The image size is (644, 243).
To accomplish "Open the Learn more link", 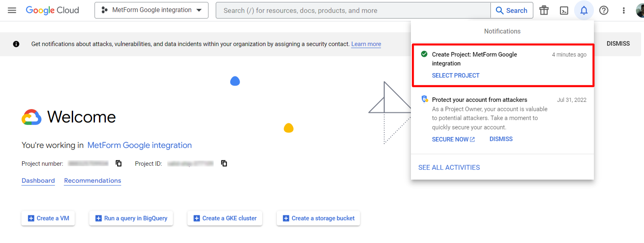I will point(366,44).
